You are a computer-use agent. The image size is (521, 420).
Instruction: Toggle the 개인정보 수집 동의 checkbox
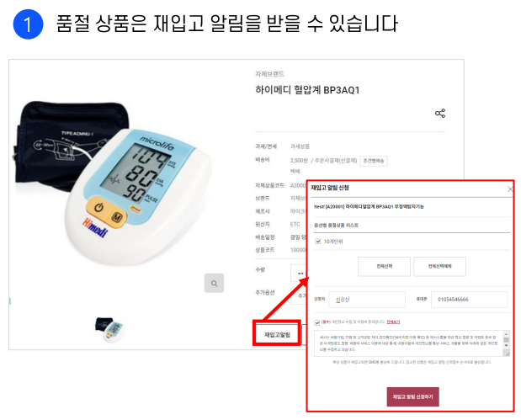point(317,322)
